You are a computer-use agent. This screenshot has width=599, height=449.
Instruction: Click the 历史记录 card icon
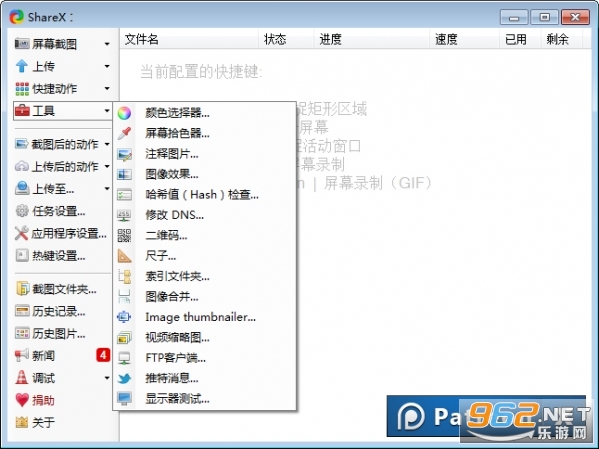(22, 311)
